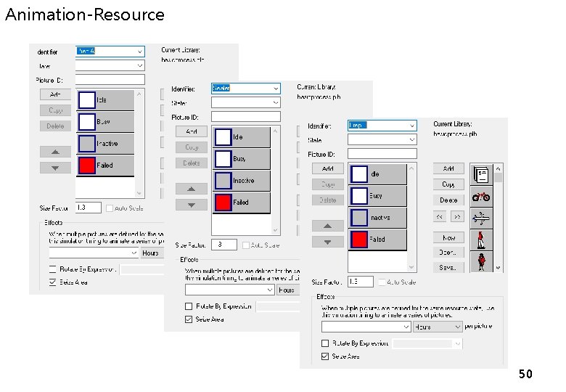The width and height of the screenshot is (566, 392).
Task: Open Identifier dropdown showing Sealer
Action: coord(276,89)
